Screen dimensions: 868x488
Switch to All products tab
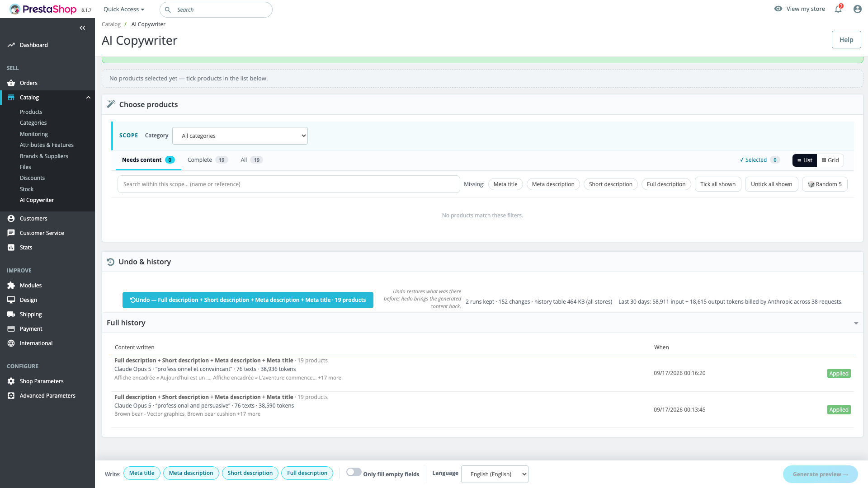pos(252,160)
